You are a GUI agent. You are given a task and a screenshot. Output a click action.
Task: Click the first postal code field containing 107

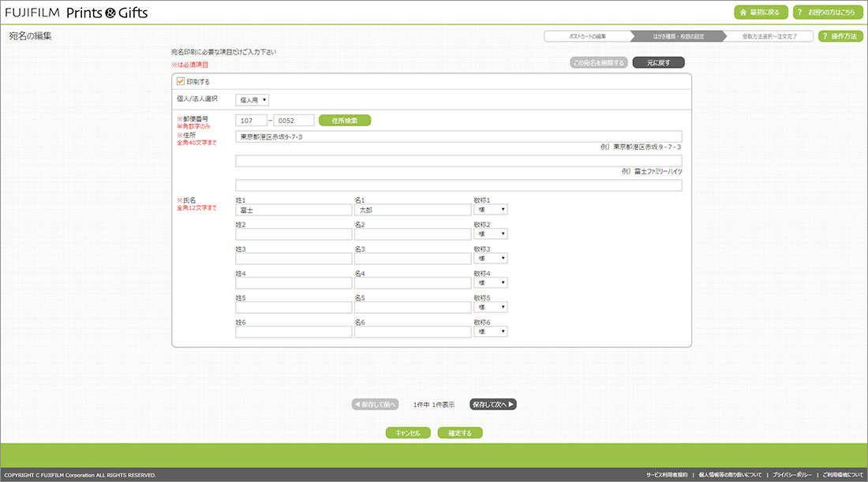[251, 121]
